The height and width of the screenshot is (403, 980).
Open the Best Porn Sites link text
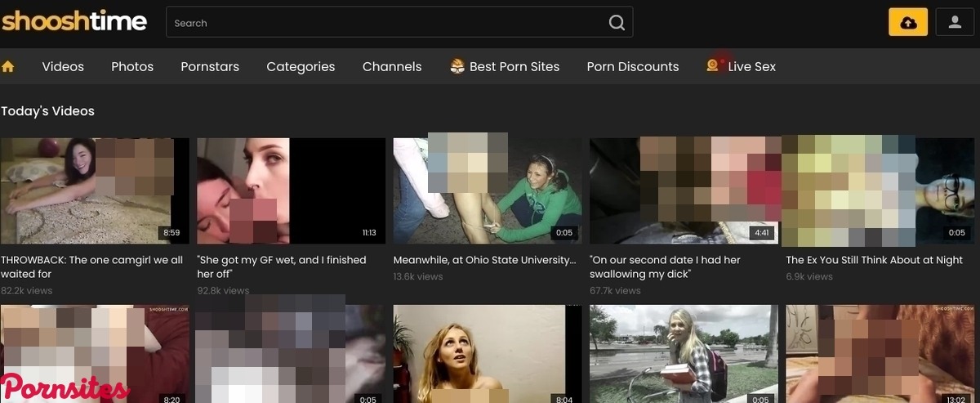pyautogui.click(x=514, y=67)
